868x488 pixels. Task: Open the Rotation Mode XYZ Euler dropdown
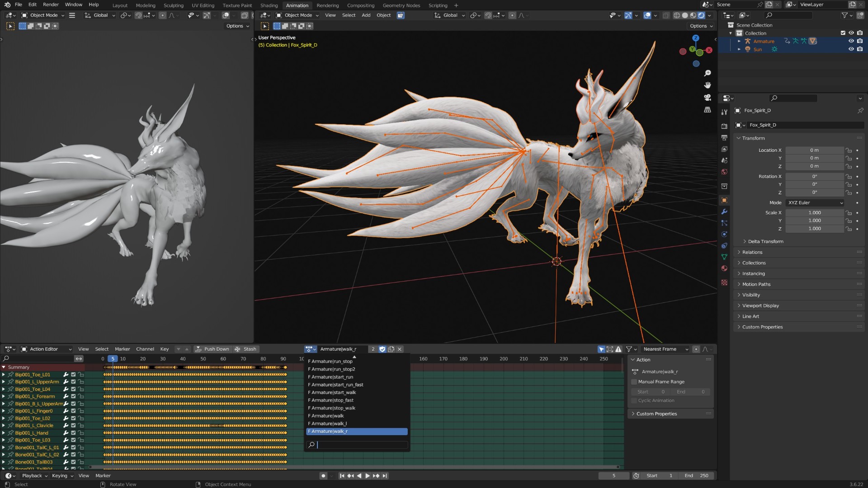click(815, 203)
